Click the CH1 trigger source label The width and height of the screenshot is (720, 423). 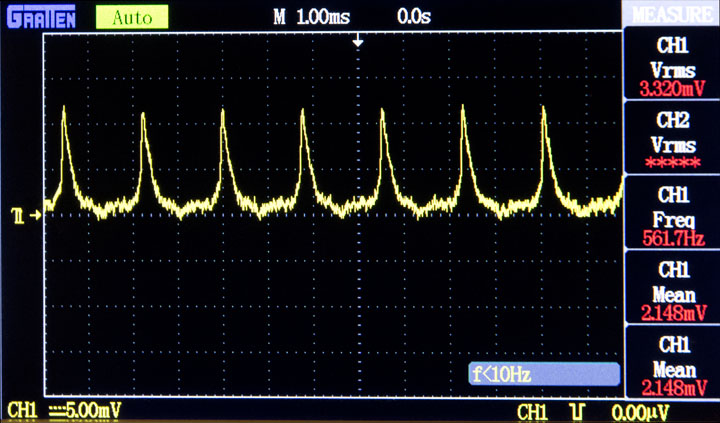[533, 412]
